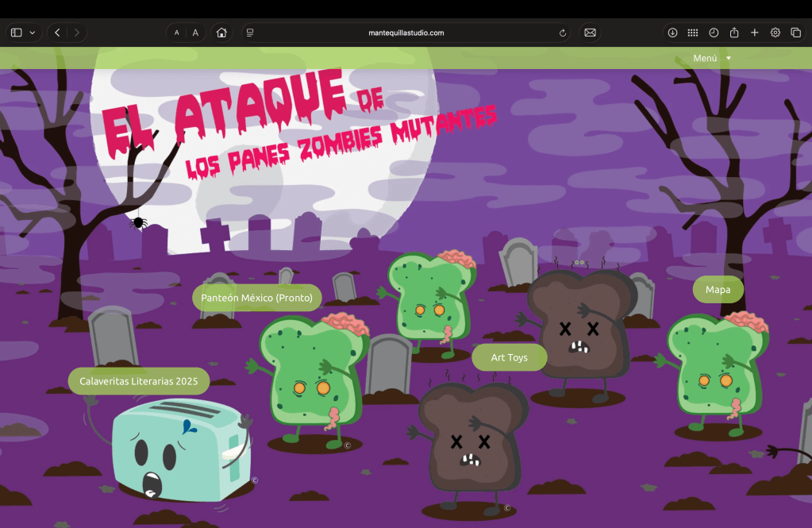Show the downloads list
Viewport: 812px width, 528px height.
[x=672, y=33]
